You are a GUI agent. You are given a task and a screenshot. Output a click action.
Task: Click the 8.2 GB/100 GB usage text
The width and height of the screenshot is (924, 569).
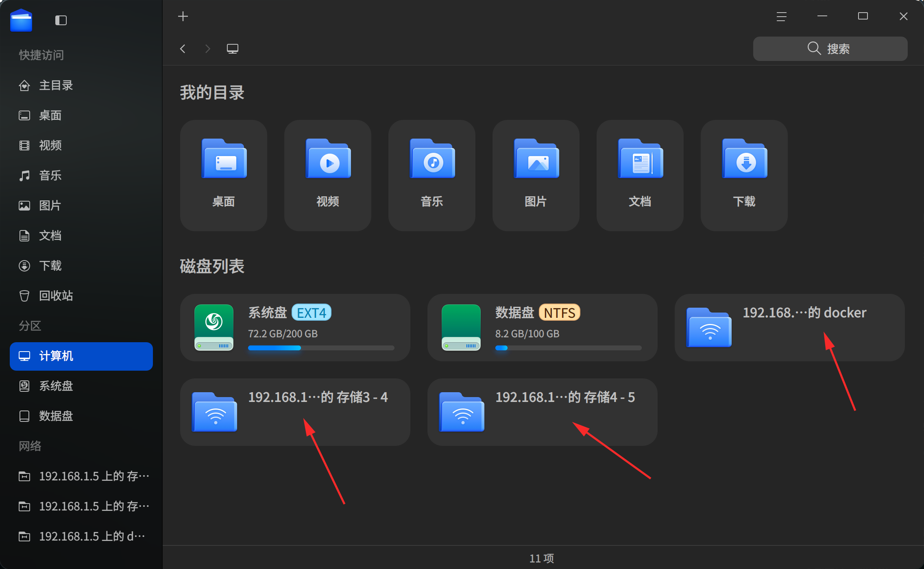point(527,334)
